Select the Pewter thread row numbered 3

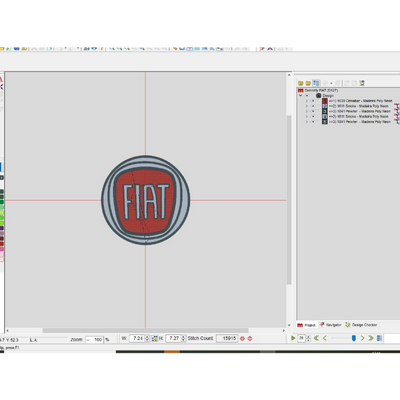point(360,111)
